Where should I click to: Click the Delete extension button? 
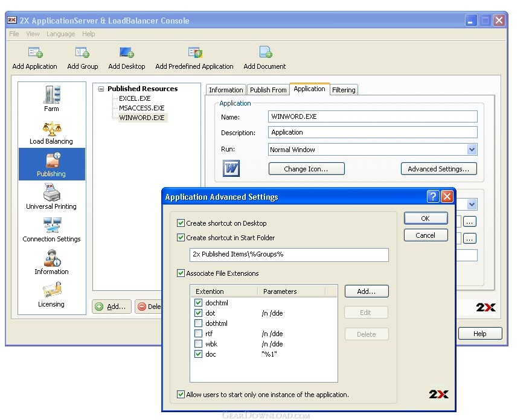367,334
